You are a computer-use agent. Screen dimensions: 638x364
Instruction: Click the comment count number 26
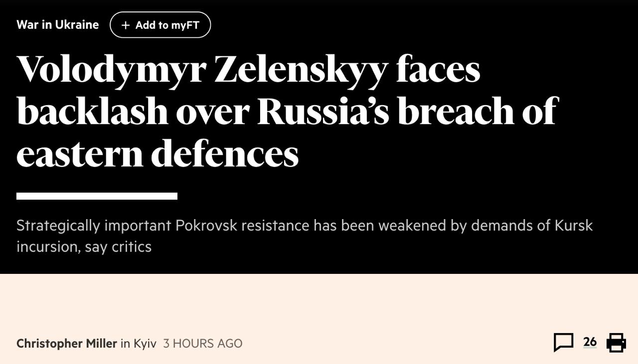pyautogui.click(x=590, y=342)
